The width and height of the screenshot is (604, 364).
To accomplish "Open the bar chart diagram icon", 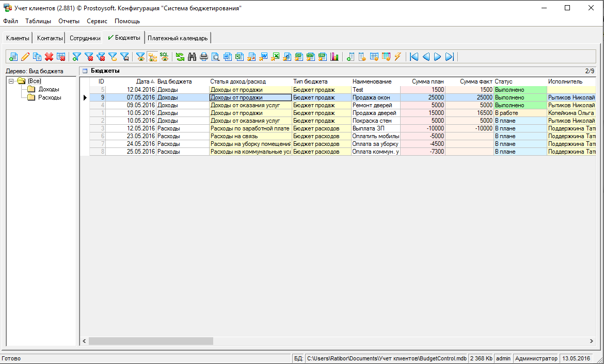I will click(335, 57).
